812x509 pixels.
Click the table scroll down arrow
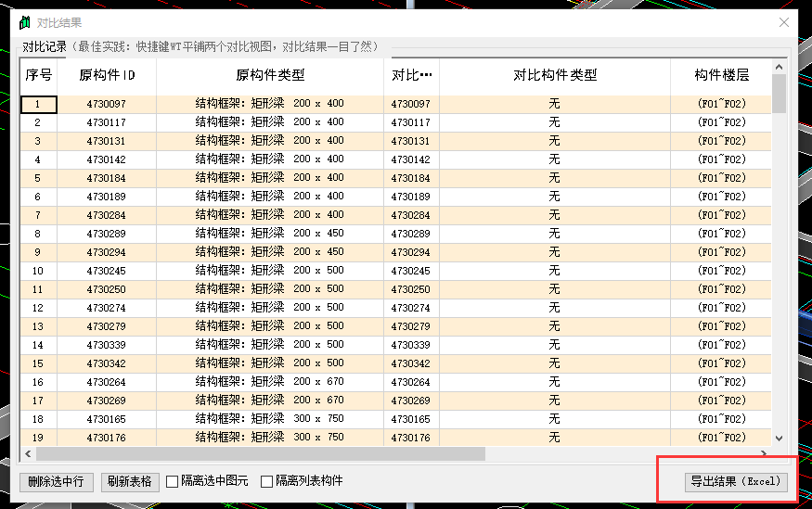[779, 439]
